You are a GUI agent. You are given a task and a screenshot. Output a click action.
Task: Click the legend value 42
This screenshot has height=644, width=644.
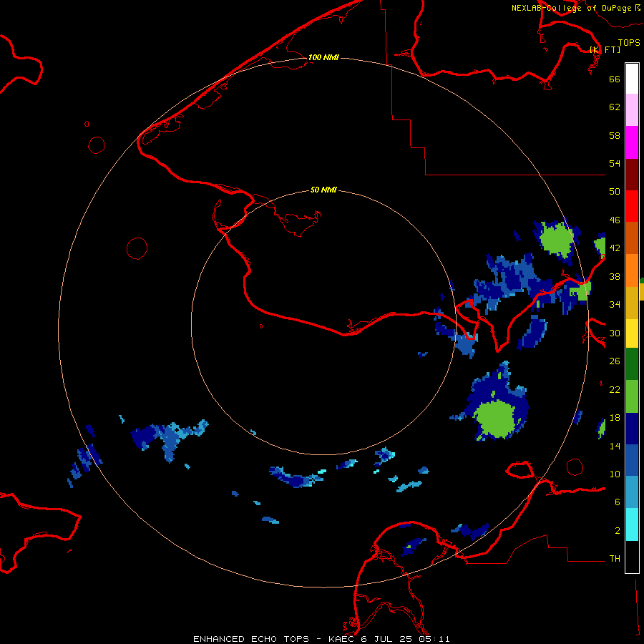615,248
